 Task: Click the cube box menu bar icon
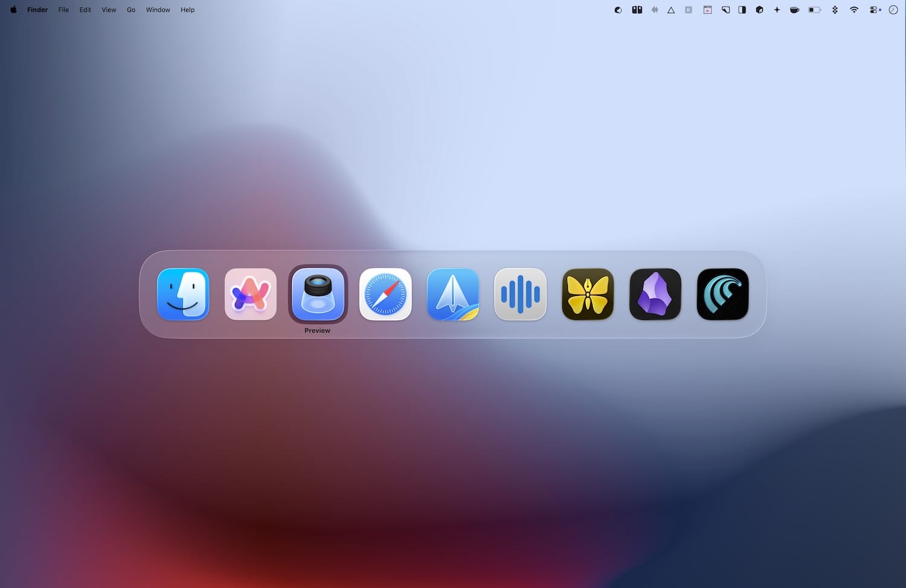760,10
